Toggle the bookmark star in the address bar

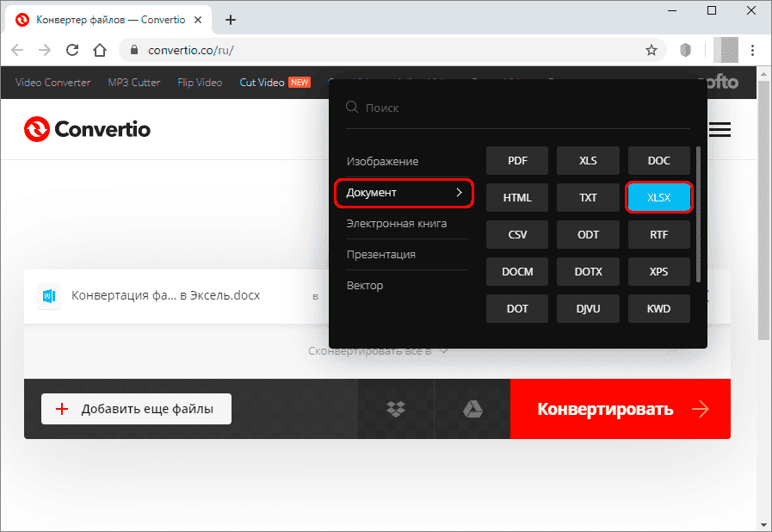point(652,51)
